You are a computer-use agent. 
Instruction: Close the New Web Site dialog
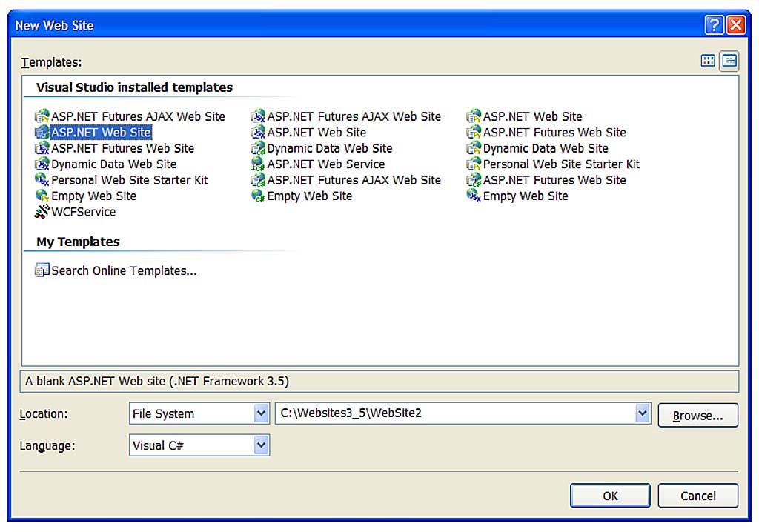coord(736,24)
